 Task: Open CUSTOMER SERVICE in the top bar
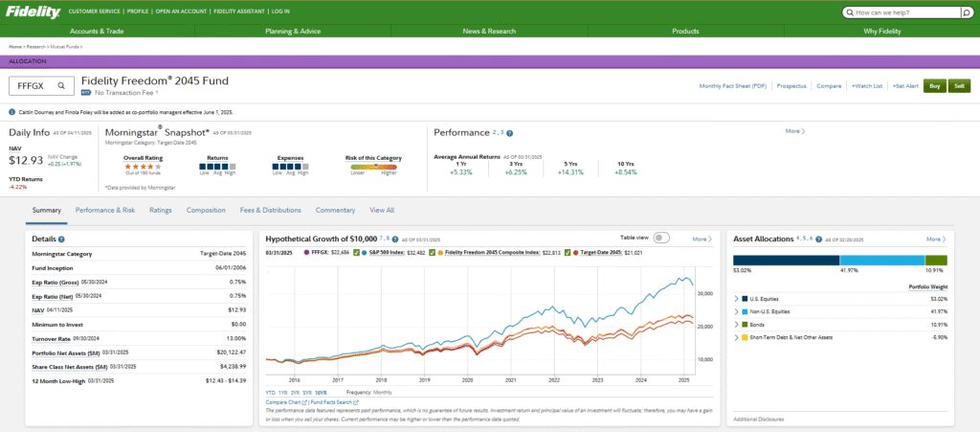tap(95, 11)
